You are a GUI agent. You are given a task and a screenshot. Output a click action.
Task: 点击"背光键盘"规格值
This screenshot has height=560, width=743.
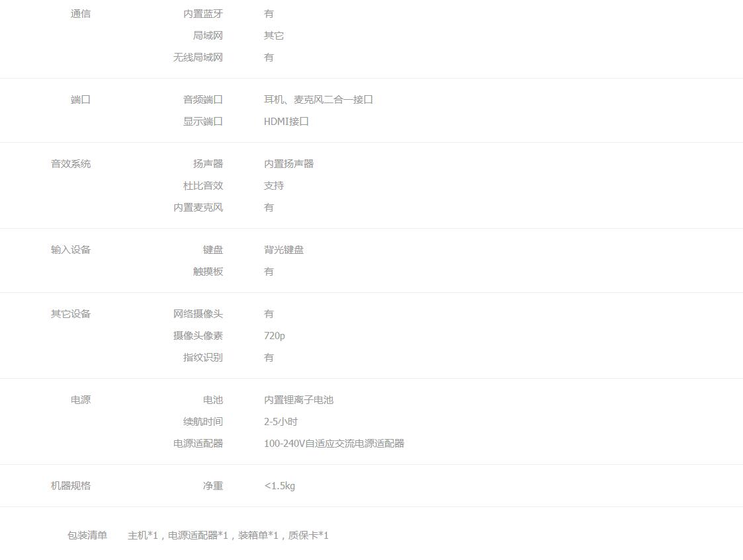283,249
